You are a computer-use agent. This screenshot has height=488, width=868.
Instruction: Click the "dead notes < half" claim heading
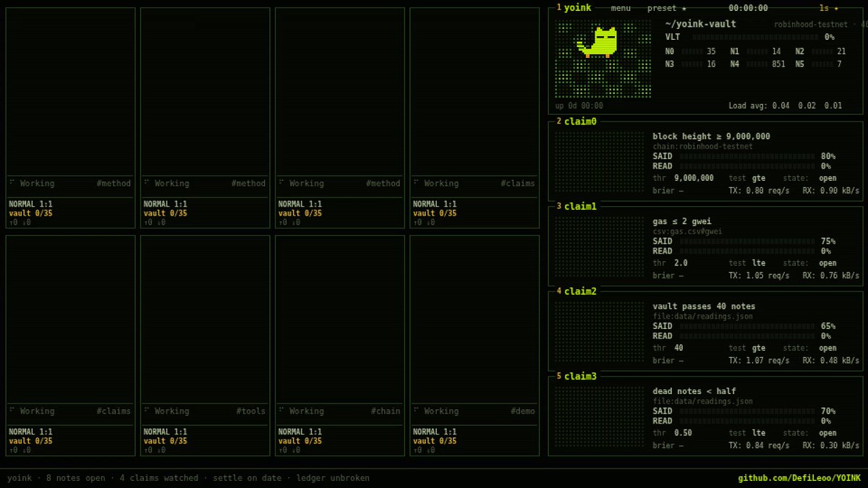pyautogui.click(x=694, y=391)
